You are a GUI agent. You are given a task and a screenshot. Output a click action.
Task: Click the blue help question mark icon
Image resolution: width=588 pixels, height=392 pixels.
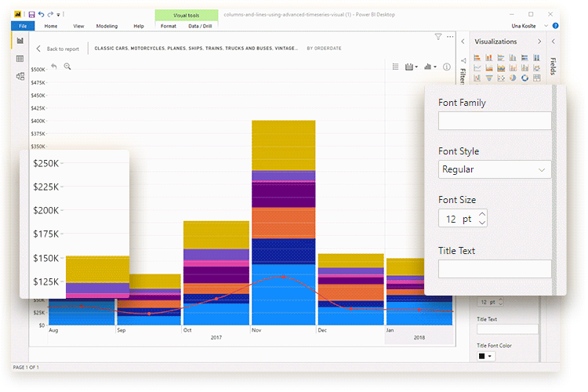coord(555,26)
